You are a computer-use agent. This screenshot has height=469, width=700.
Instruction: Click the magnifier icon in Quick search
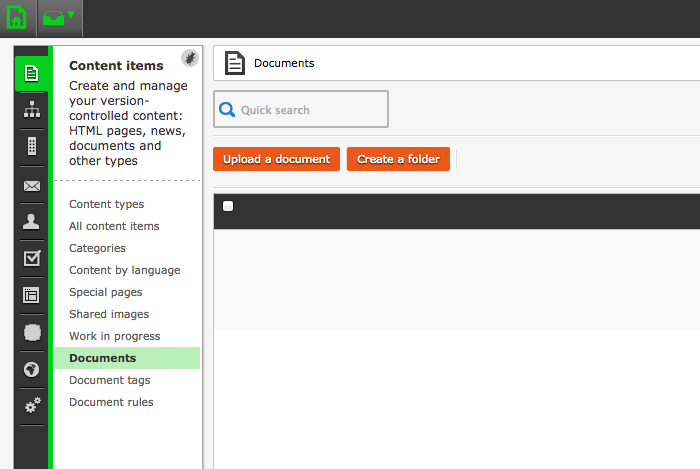point(227,109)
